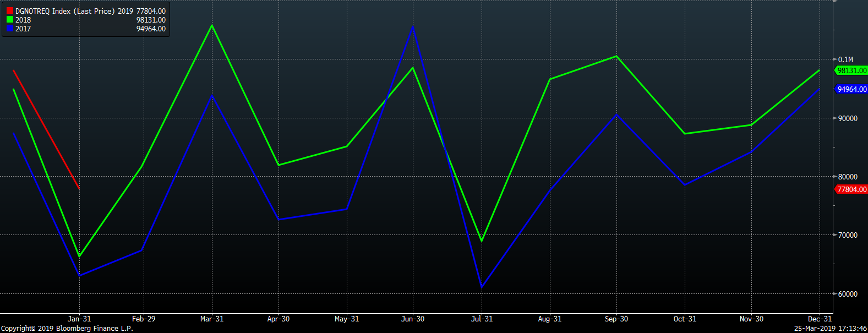Click the red 2019 legend color swatch
The width and height of the screenshot is (868, 333).
coord(10,11)
